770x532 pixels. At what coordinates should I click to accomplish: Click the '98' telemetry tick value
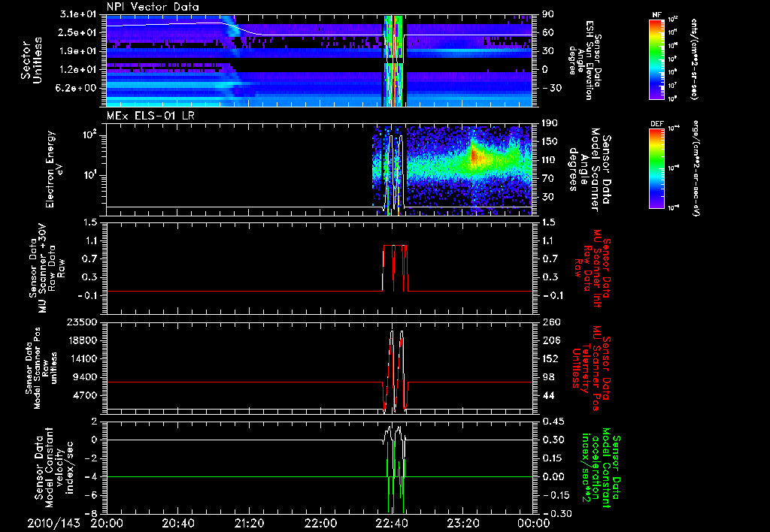coord(547,377)
